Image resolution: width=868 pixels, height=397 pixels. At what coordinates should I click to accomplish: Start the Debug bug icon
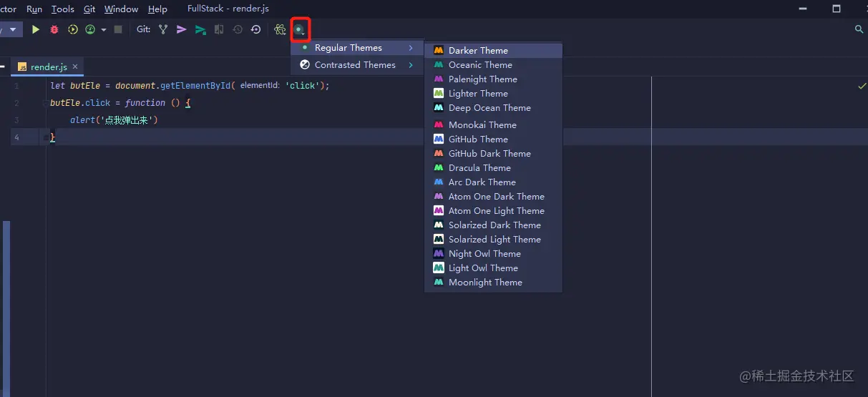click(54, 29)
